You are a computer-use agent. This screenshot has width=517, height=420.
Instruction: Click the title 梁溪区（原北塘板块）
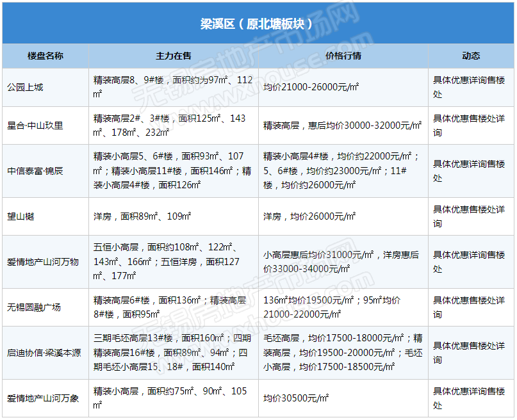(257, 24)
